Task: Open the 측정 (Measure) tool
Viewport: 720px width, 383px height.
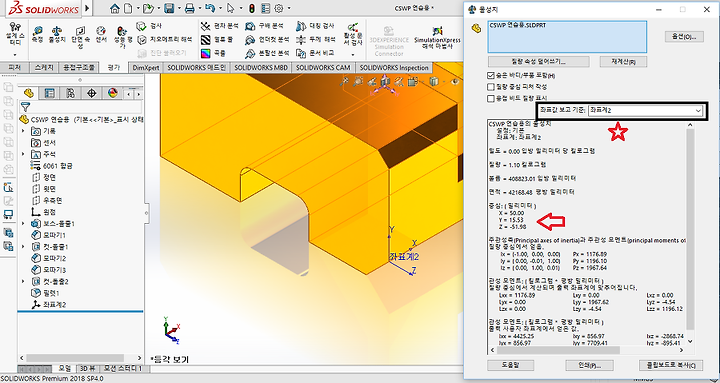Action: tap(37, 35)
